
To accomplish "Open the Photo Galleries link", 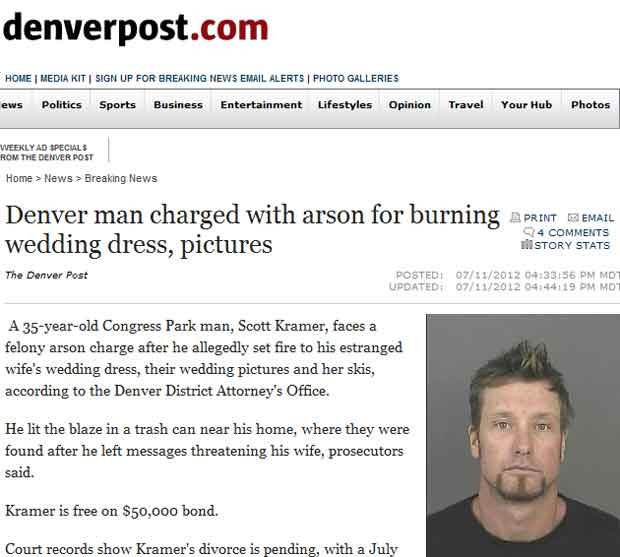I will pyautogui.click(x=356, y=78).
